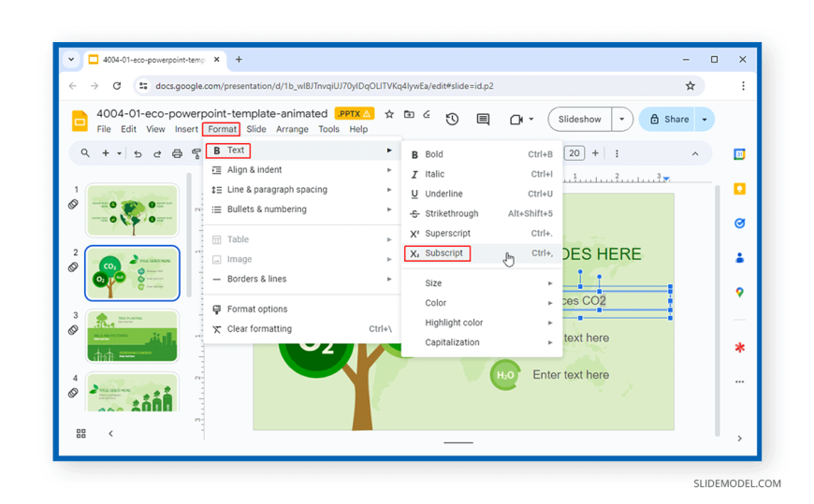Click the move to folder icon
This screenshot has width=814, height=504.
click(409, 114)
